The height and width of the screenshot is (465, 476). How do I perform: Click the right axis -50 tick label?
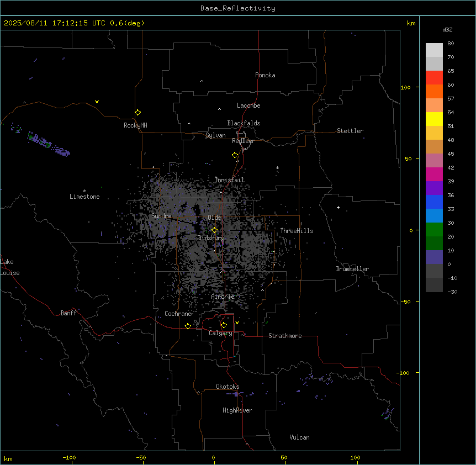coord(405,302)
